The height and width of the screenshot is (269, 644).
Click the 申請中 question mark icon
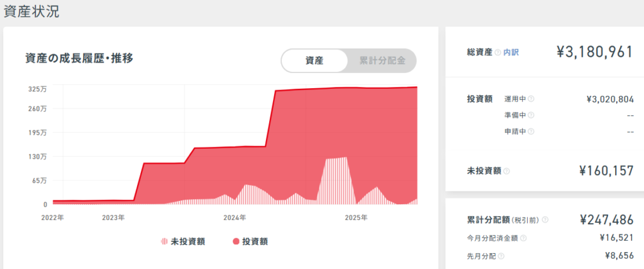point(531,132)
